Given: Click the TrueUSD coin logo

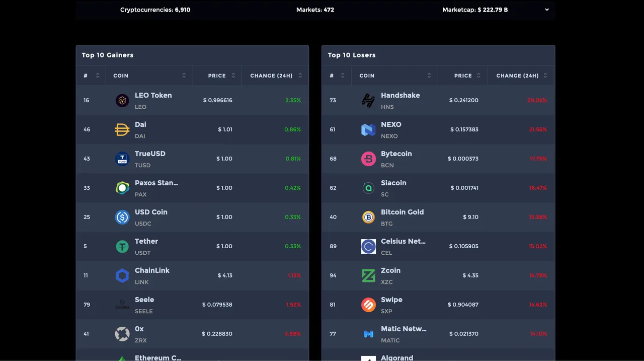Looking at the screenshot, I should pyautogui.click(x=122, y=159).
